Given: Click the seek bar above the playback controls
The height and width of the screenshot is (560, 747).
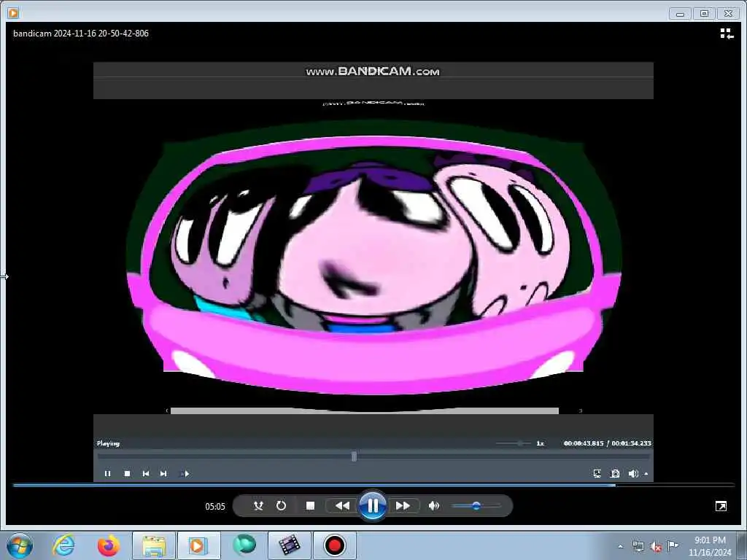Looking at the screenshot, I should [373, 485].
